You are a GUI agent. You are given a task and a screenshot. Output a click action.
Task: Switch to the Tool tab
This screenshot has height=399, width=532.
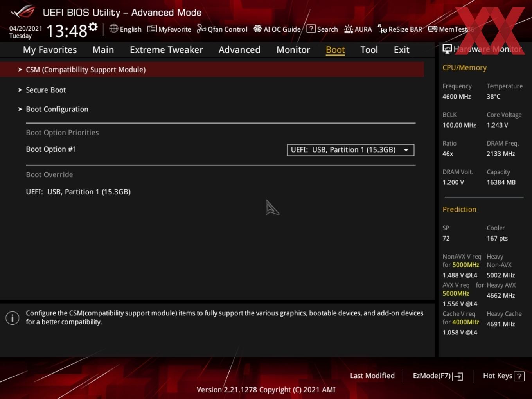tap(369, 50)
